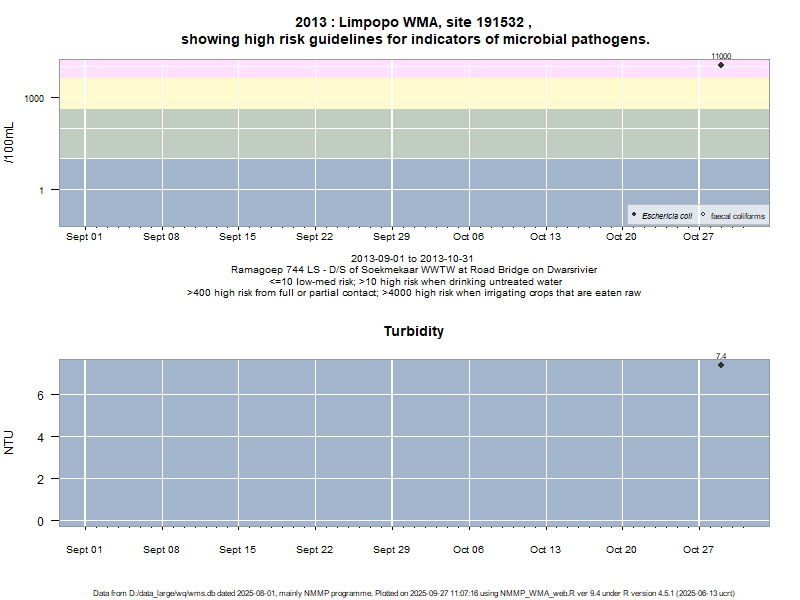Viewport: 800px width, 600px height.
Task: Click the turbidity data point labeled 7.4
Action: [721, 364]
